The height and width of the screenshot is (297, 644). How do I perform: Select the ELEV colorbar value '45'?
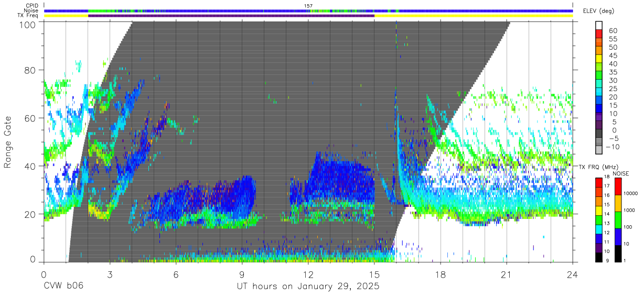click(x=613, y=56)
